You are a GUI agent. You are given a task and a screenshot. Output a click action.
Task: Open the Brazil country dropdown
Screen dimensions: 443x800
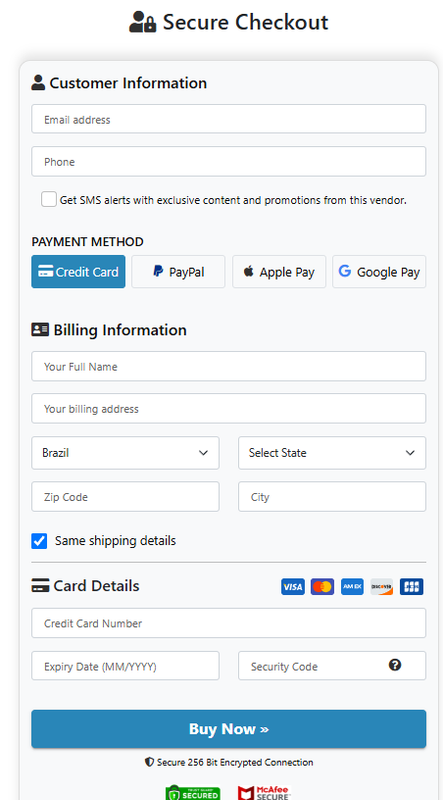point(125,453)
